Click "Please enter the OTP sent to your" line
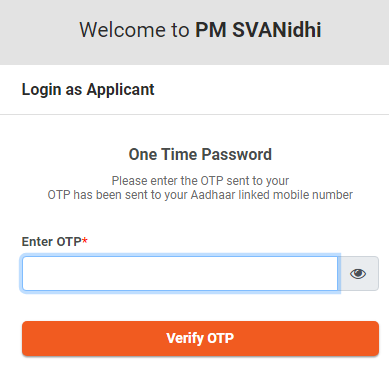 point(200,181)
